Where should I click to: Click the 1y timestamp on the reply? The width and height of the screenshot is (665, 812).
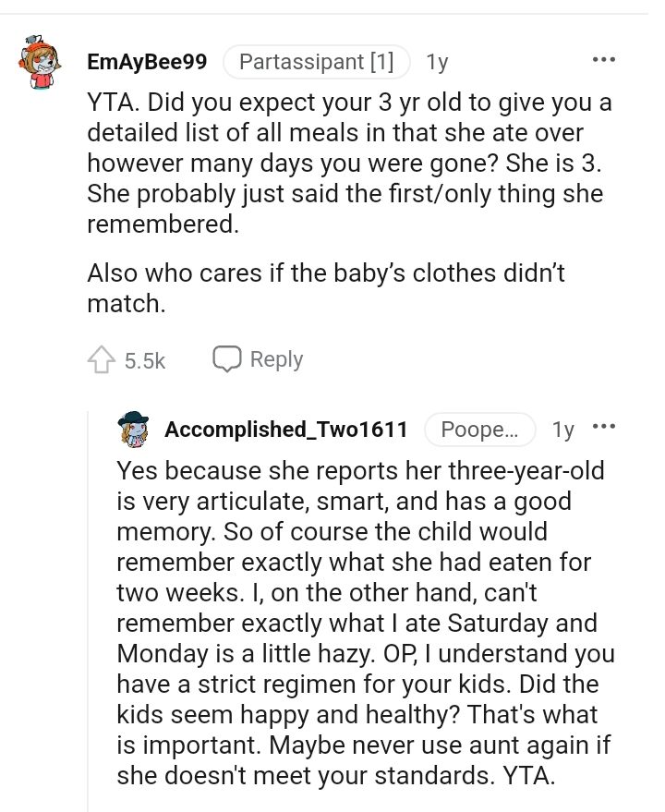click(x=562, y=429)
